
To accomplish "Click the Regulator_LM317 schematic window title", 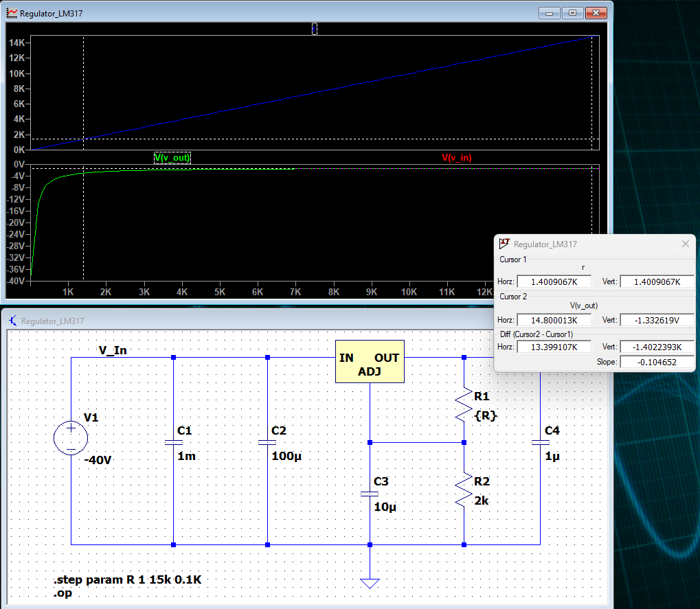I will click(x=53, y=321).
